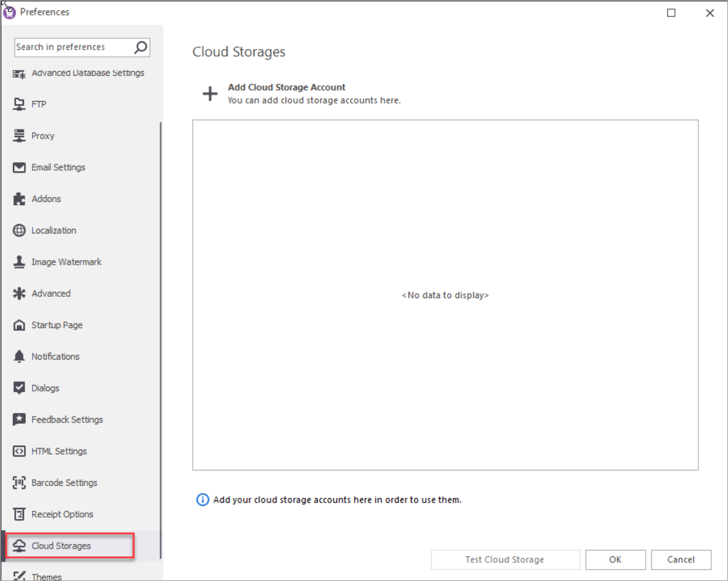Click the Image Watermark stamp icon
Screen dimensions: 728x581
(19, 262)
